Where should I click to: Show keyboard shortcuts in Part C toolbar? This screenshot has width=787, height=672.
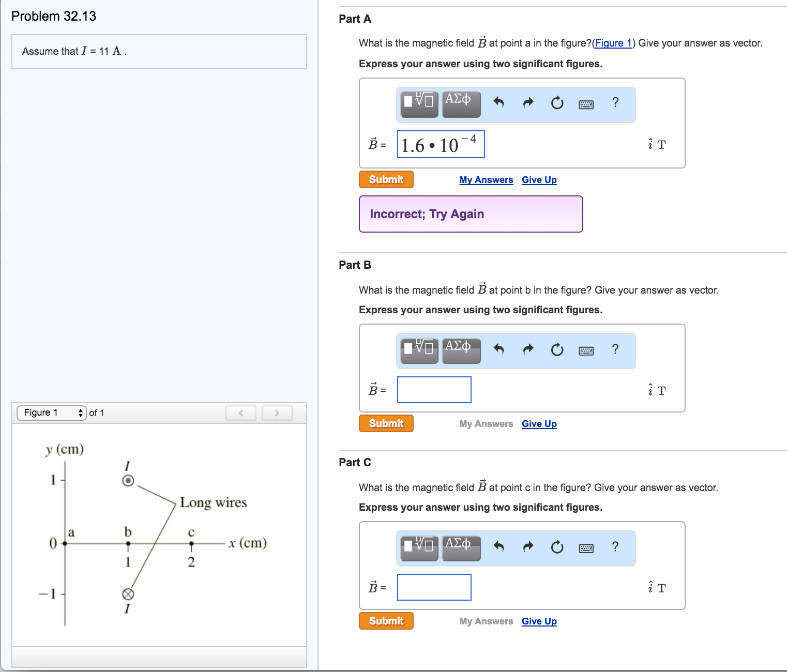[x=586, y=548]
